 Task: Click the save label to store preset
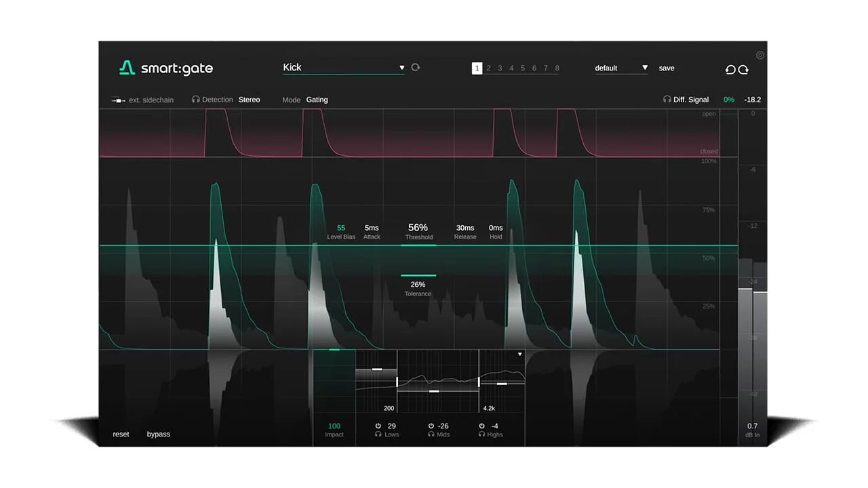[x=666, y=68]
